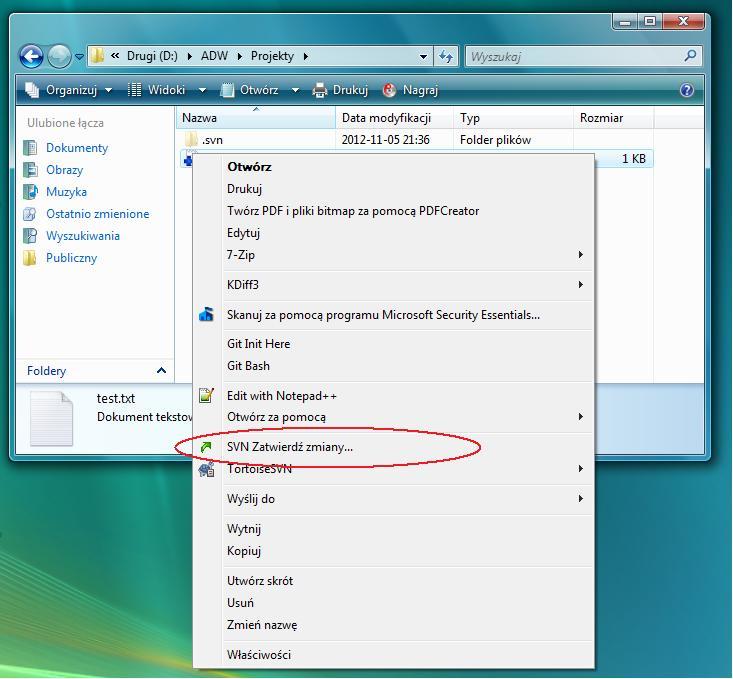Collapse the Foldery panel chevron
The height and width of the screenshot is (679, 733).
point(161,371)
